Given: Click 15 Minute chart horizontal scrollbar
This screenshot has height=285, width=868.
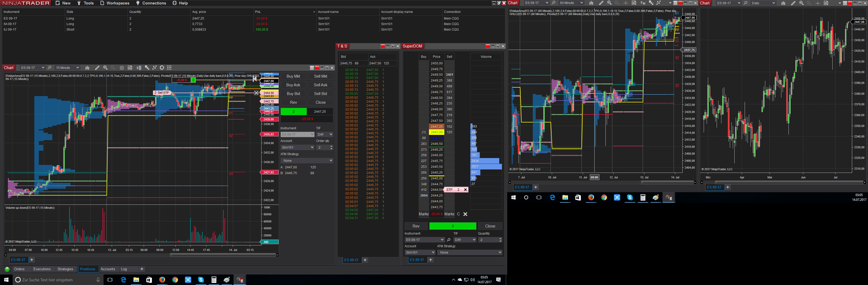Looking at the screenshot, I should click(x=223, y=255).
